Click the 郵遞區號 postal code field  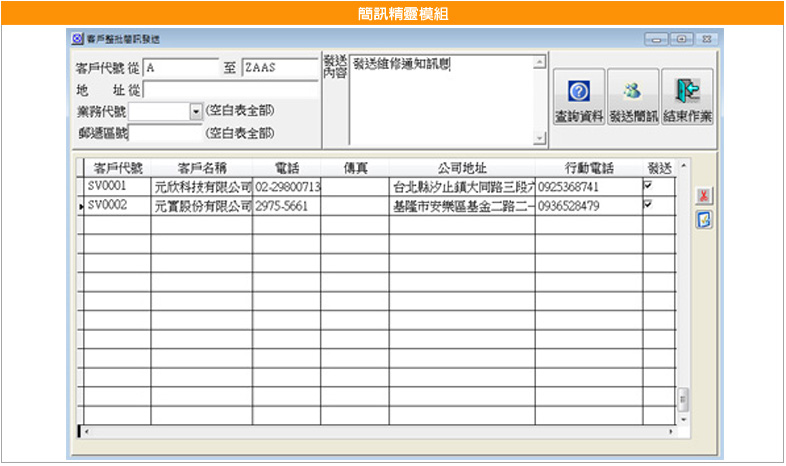tap(165, 132)
